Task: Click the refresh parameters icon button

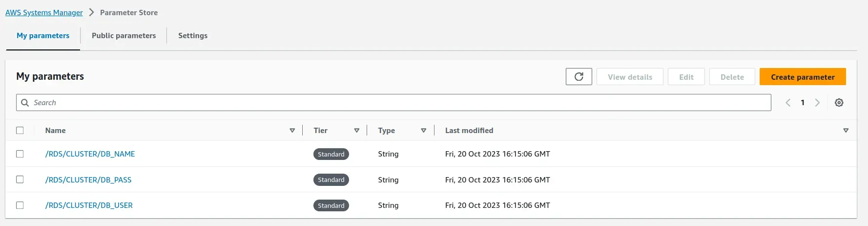Action: pos(579,77)
